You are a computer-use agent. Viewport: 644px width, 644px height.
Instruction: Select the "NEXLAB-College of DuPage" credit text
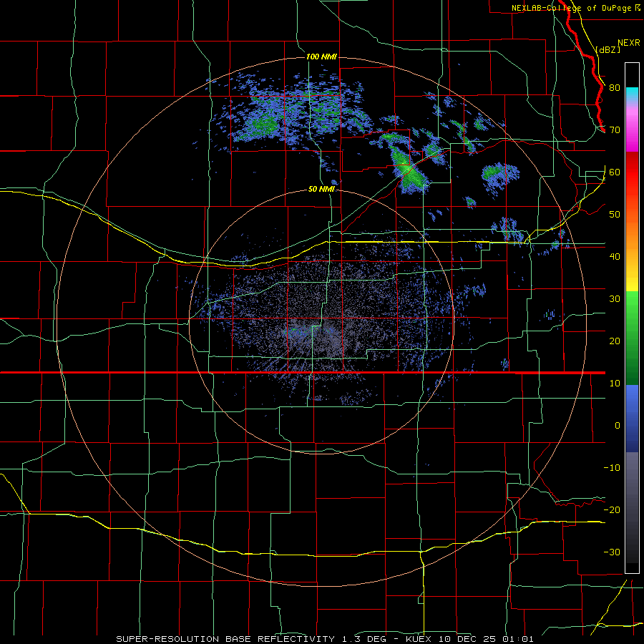(571, 8)
